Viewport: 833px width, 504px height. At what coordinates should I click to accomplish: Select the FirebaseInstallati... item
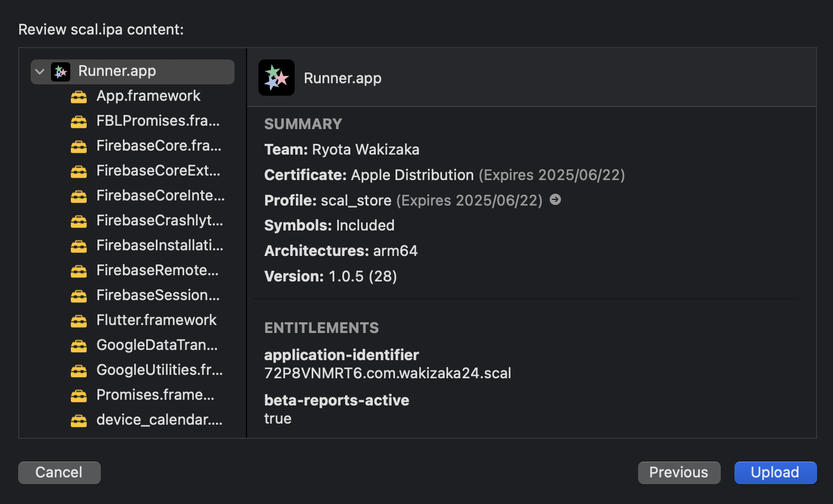[x=160, y=245]
